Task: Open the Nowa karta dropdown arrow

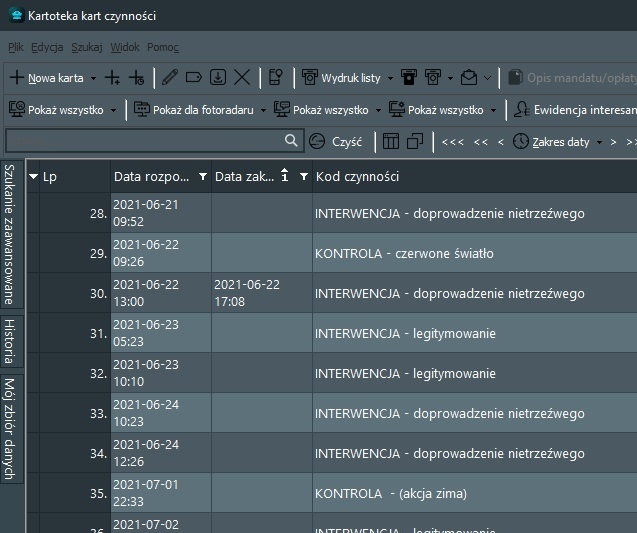Action: click(93, 78)
